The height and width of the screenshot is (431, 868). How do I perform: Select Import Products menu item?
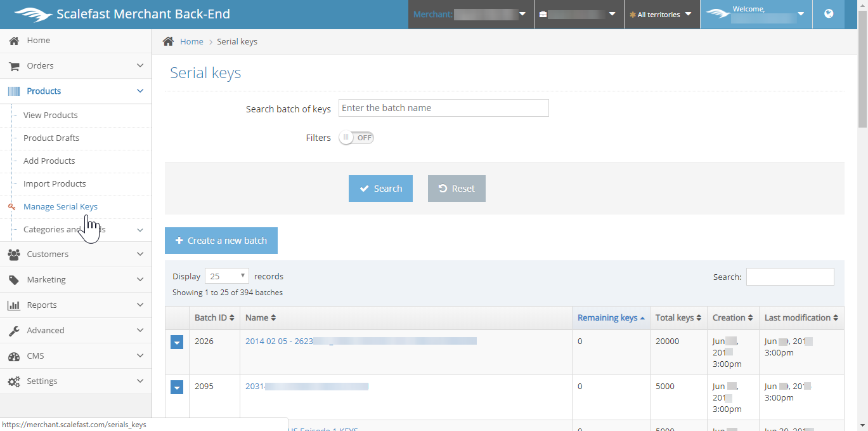[55, 184]
